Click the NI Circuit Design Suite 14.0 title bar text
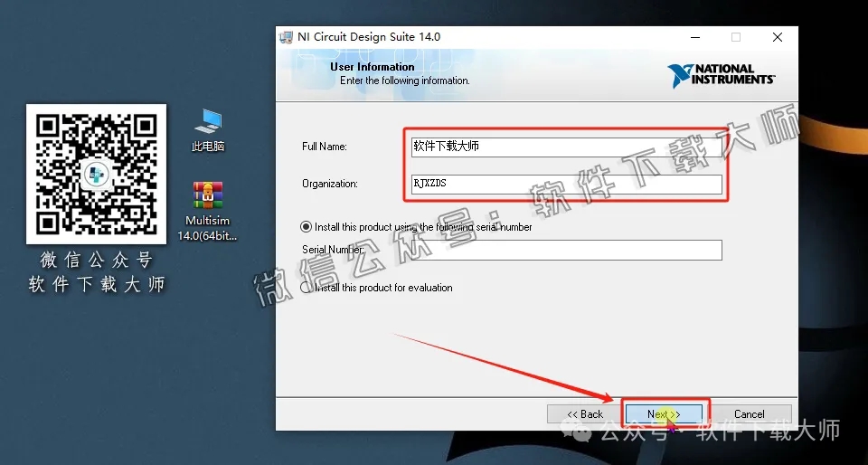Viewport: 868px width, 465px height. [x=371, y=37]
